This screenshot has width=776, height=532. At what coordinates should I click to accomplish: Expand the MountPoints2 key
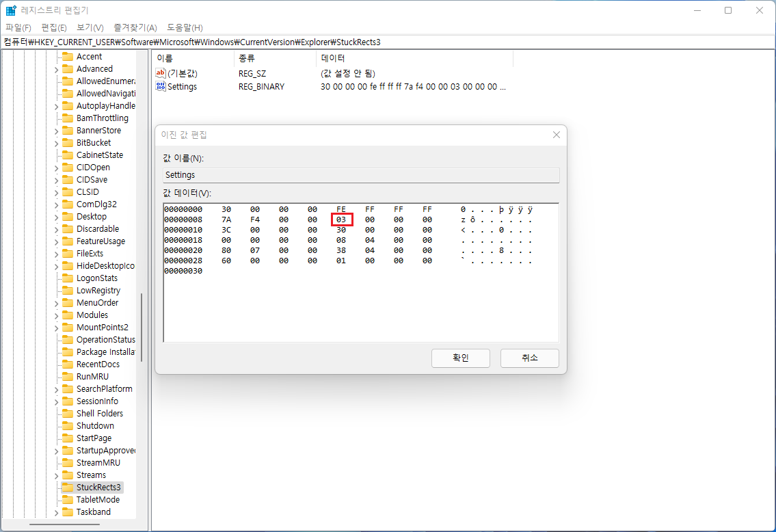[x=56, y=328]
